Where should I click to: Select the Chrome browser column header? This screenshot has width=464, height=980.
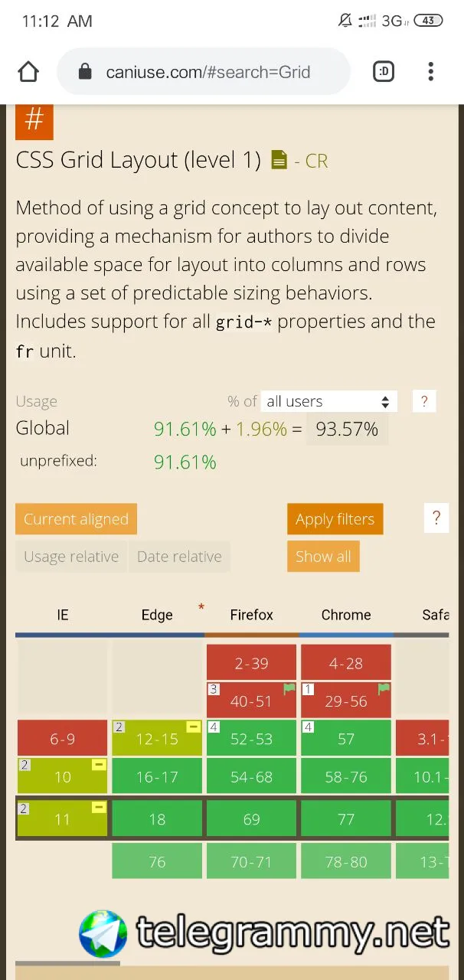click(346, 615)
